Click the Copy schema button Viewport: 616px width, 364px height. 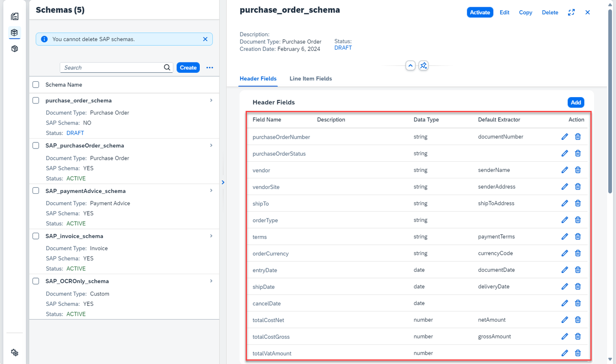(x=525, y=12)
